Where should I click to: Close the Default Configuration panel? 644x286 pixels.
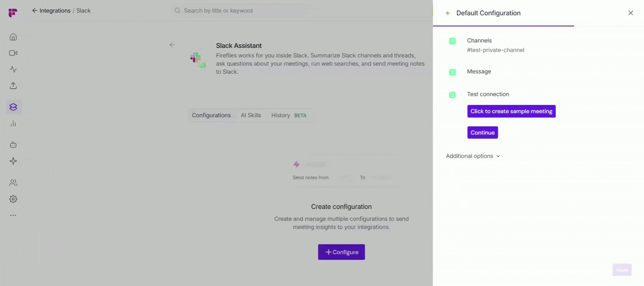[x=631, y=13]
